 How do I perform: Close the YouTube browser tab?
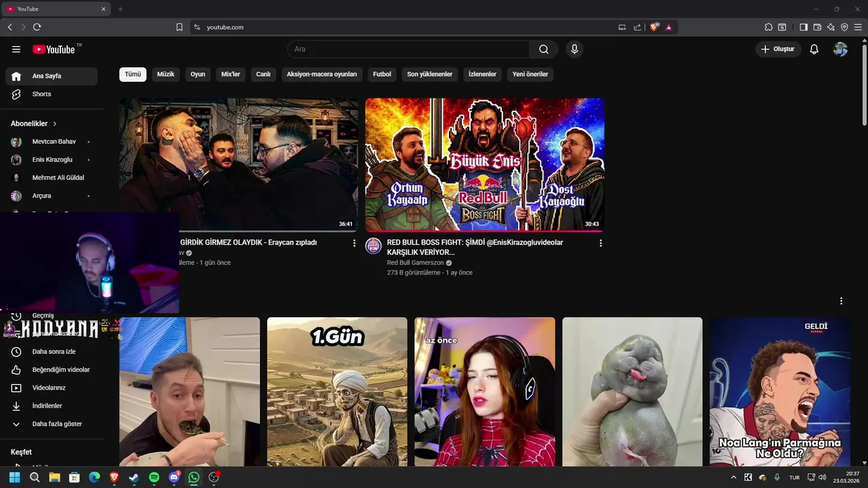click(x=103, y=9)
